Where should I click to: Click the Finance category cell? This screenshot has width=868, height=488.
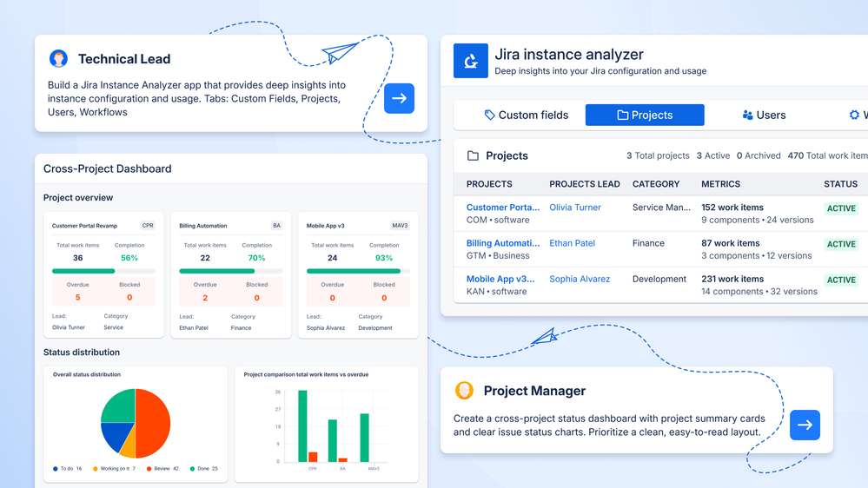pyautogui.click(x=648, y=243)
